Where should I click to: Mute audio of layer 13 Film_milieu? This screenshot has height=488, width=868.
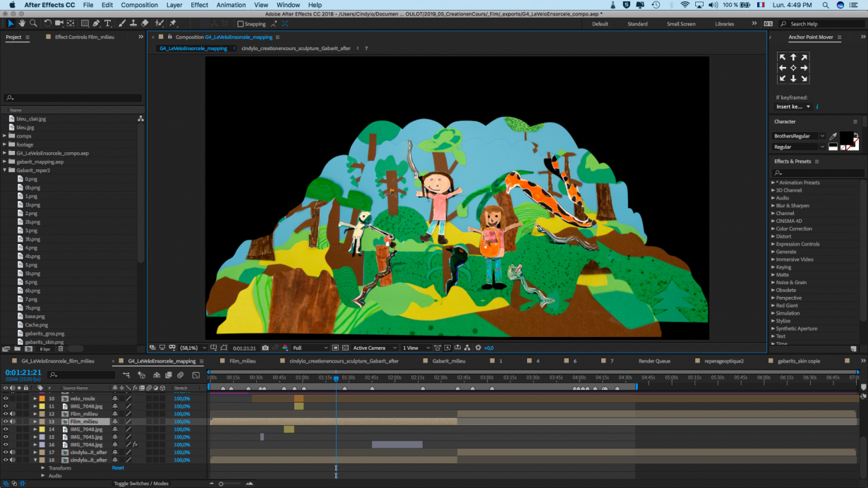click(x=13, y=422)
